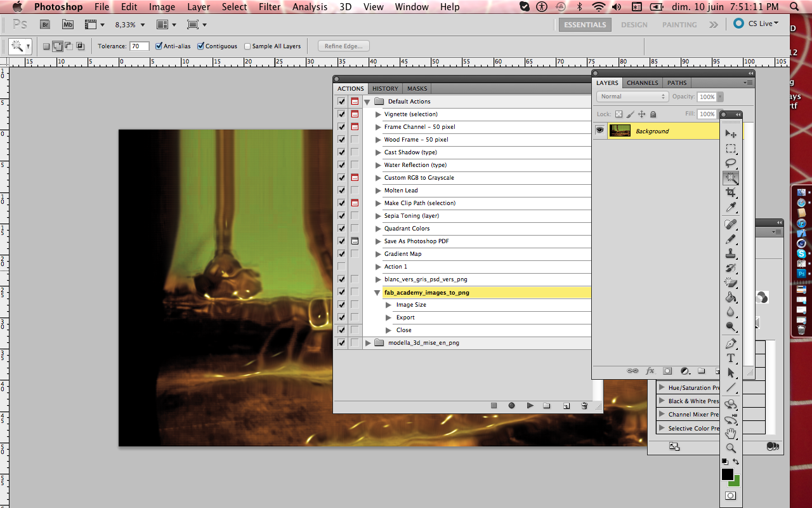This screenshot has height=508, width=812.
Task: Disable the Contiguous option
Action: (x=201, y=46)
